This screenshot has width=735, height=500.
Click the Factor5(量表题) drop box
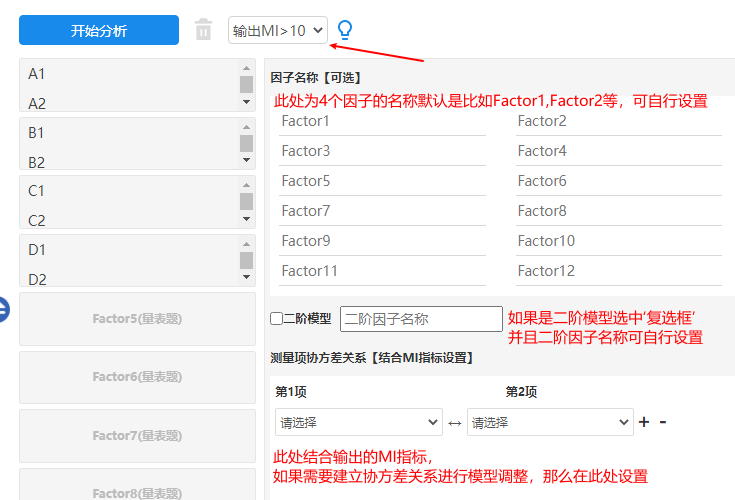click(x=137, y=319)
